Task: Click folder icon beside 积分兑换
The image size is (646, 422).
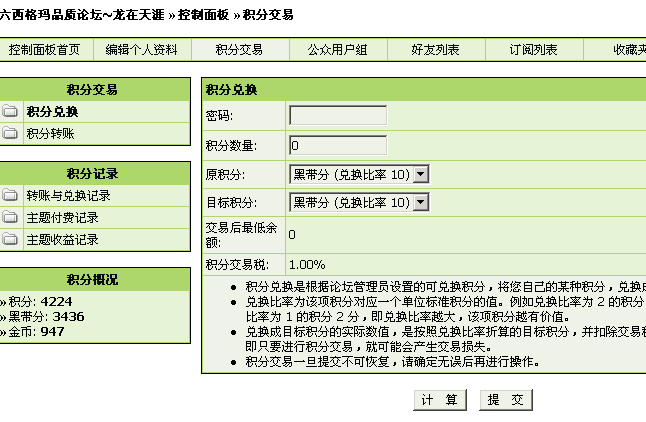Action: [x=10, y=112]
